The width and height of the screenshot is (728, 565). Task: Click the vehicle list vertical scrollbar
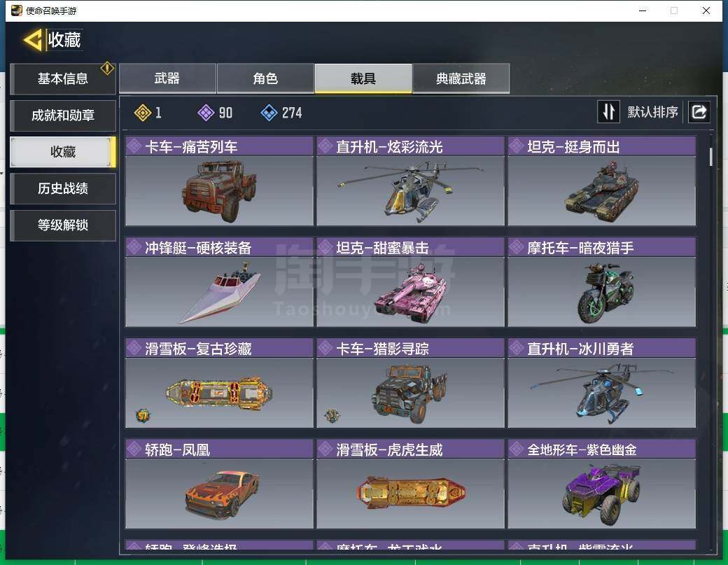[710, 156]
